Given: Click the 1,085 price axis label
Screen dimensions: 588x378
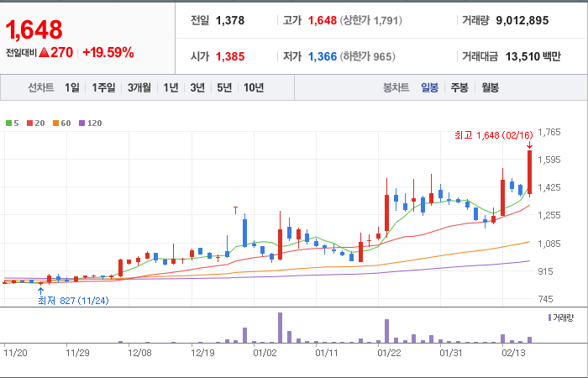Looking at the screenshot, I should (549, 244).
